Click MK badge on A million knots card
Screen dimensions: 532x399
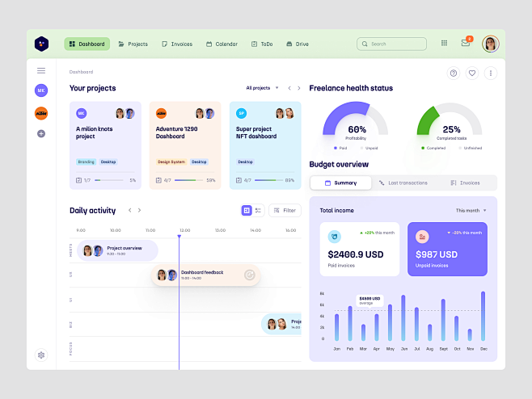point(82,113)
